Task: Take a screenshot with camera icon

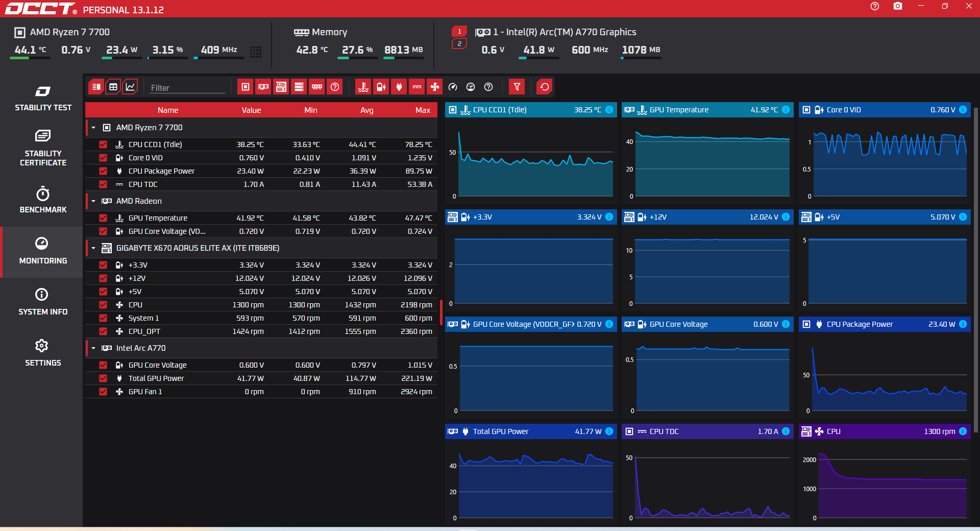Action: tap(898, 6)
